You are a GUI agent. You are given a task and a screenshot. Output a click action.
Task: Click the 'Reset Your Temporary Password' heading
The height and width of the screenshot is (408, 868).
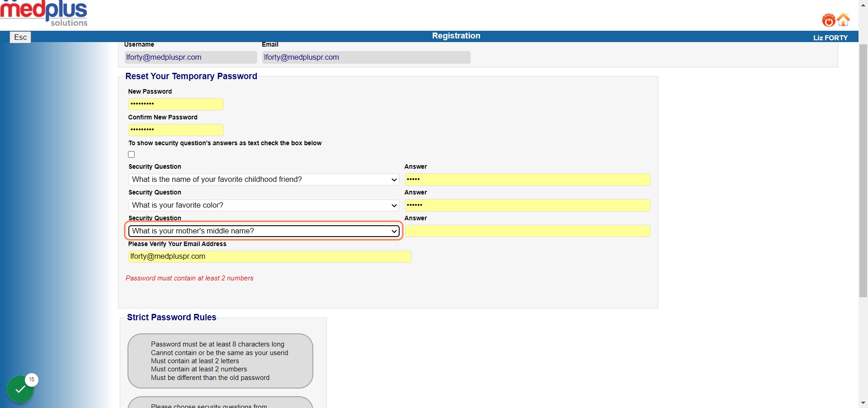191,76
